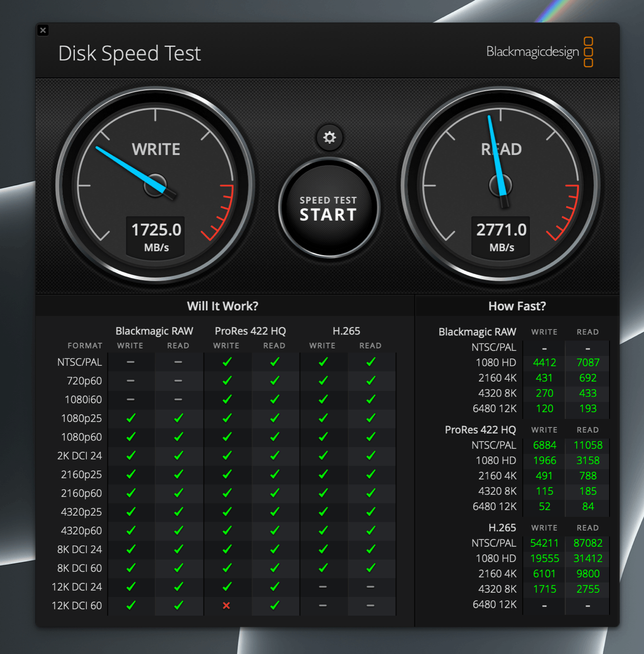Click the NTSC/PAL Blackmagic RAW write dash

[x=131, y=362]
